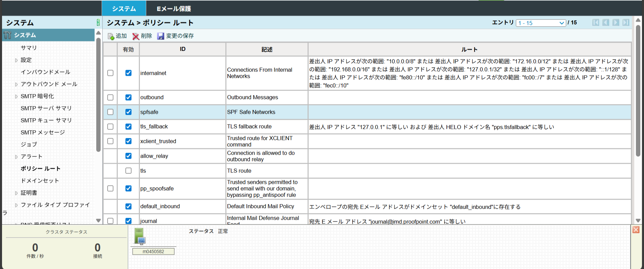Click the m0450582 server icon
644x269 pixels.
click(x=139, y=236)
